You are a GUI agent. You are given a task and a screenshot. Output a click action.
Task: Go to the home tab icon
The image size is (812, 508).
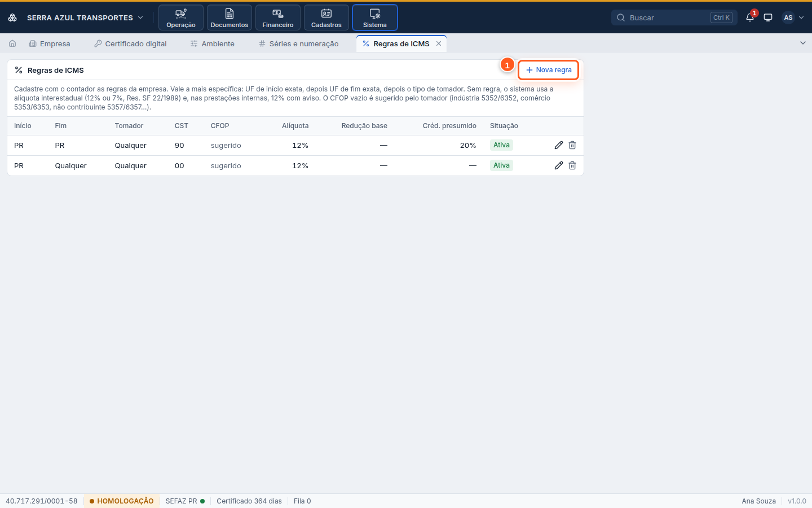(x=12, y=43)
